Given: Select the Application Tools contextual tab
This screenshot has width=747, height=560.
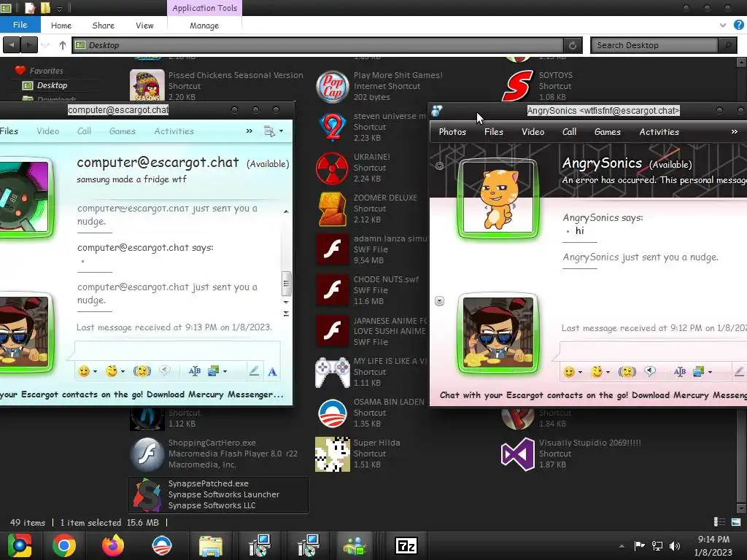Looking at the screenshot, I should tap(204, 8).
